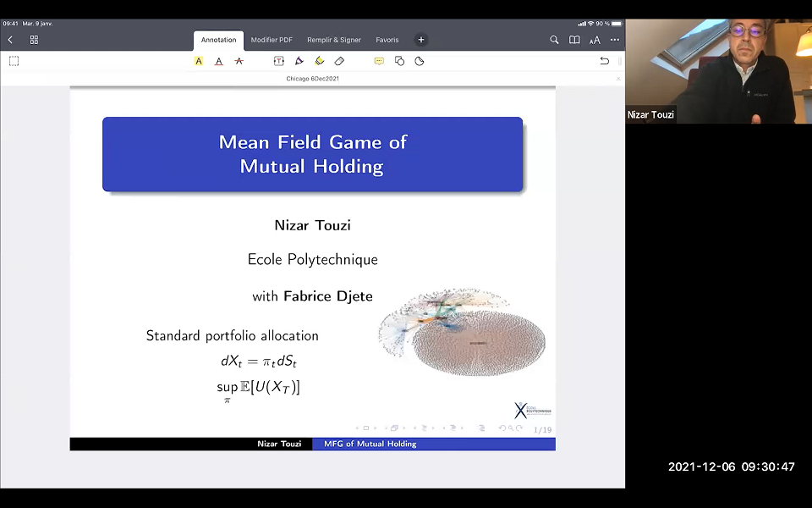Image resolution: width=812 pixels, height=508 pixels.
Task: Add a sticky note comment
Action: pos(379,60)
